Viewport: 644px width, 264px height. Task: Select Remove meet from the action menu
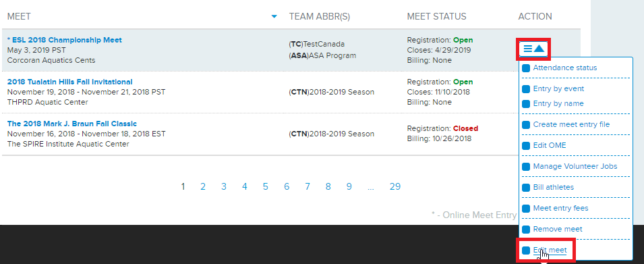point(557,229)
